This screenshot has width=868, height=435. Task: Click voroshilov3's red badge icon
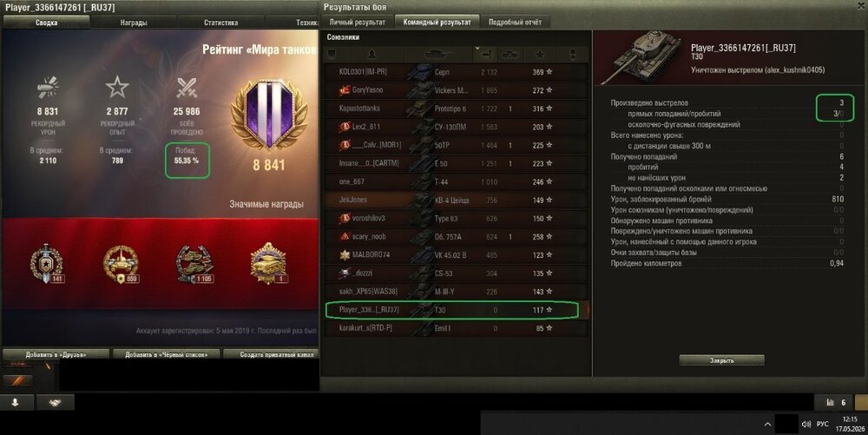coord(345,218)
